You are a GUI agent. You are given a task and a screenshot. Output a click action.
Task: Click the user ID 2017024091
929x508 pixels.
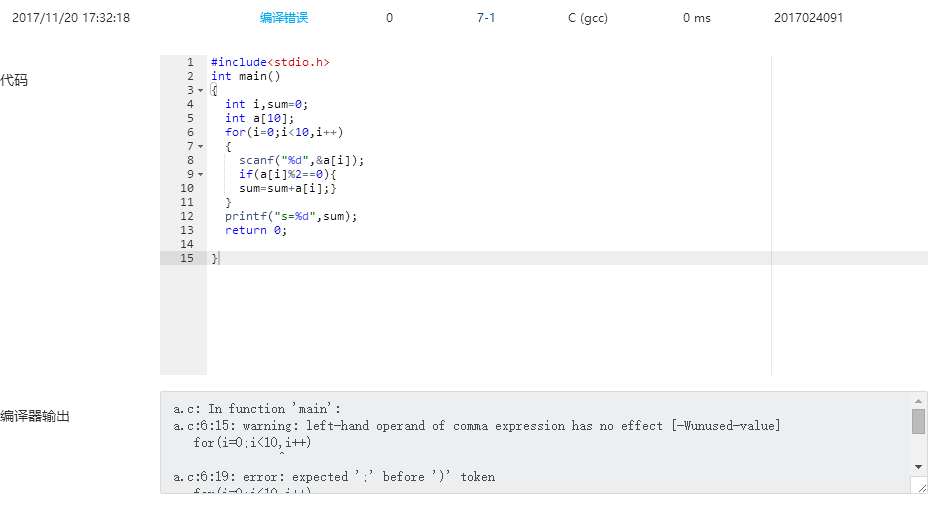pyautogui.click(x=808, y=18)
